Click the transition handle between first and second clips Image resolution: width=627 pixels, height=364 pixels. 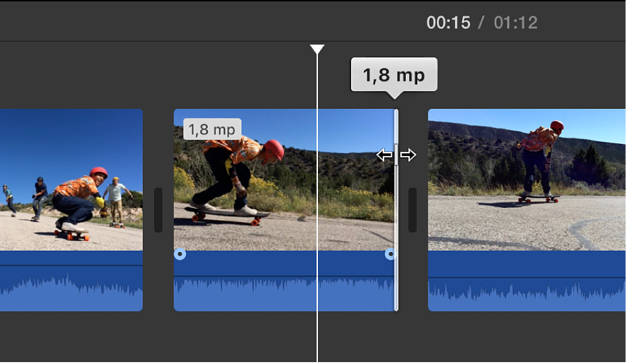click(x=159, y=210)
